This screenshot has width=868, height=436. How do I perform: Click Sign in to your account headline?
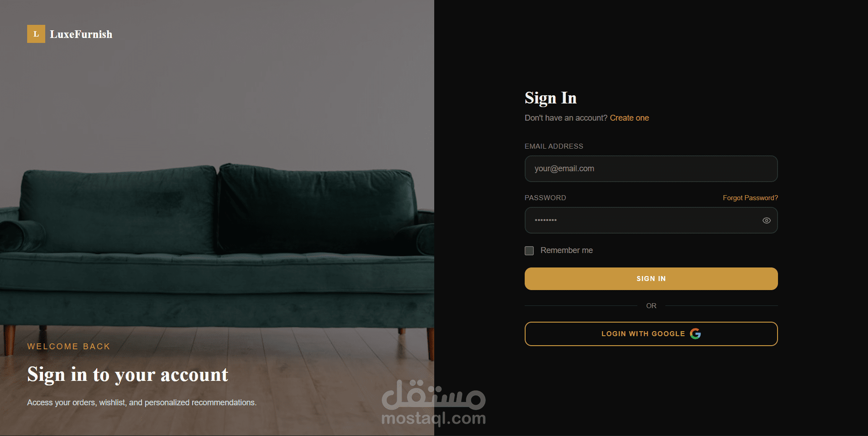point(128,375)
